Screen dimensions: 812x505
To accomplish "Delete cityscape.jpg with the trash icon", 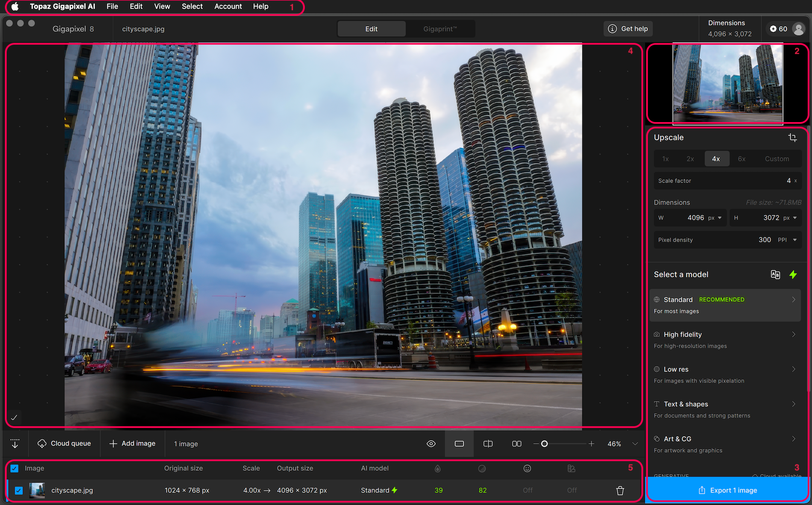I will pyautogui.click(x=620, y=491).
